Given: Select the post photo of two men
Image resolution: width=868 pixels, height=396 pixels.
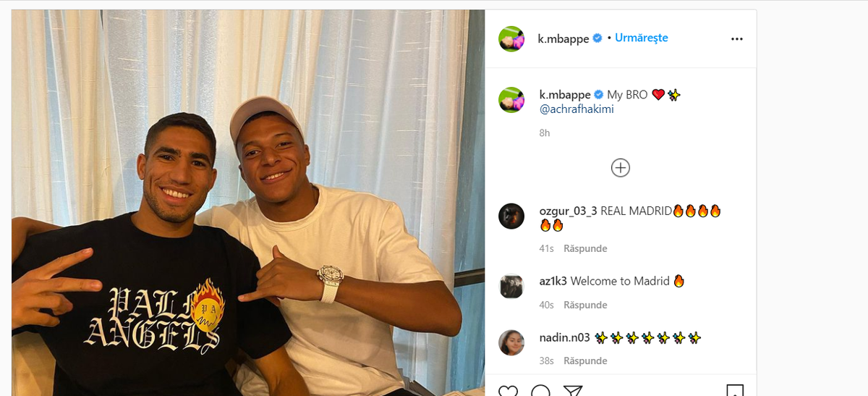Looking at the screenshot, I should [x=248, y=203].
